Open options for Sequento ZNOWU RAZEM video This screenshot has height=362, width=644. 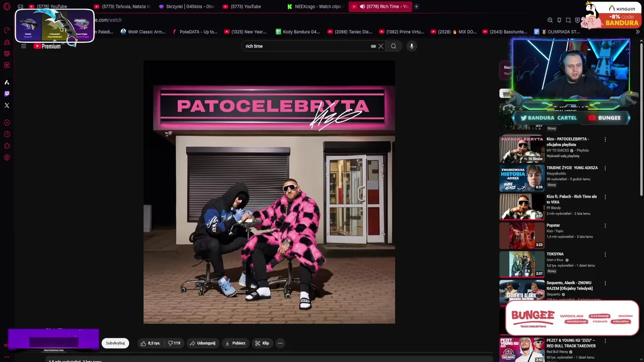coord(605,283)
